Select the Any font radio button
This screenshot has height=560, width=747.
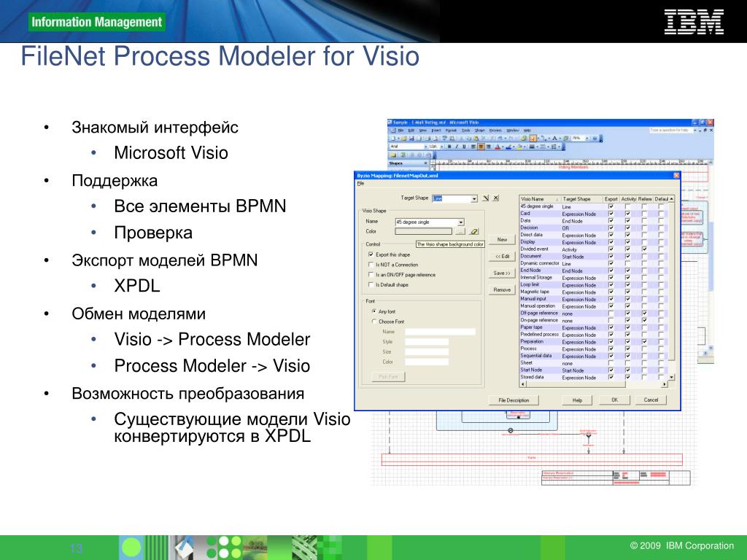(374, 311)
